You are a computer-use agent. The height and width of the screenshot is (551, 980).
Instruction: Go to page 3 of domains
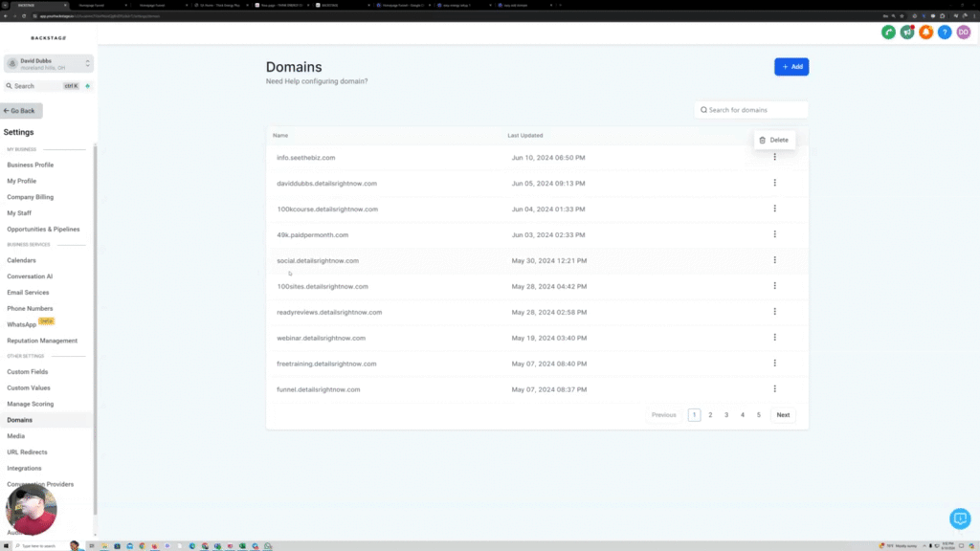point(726,415)
